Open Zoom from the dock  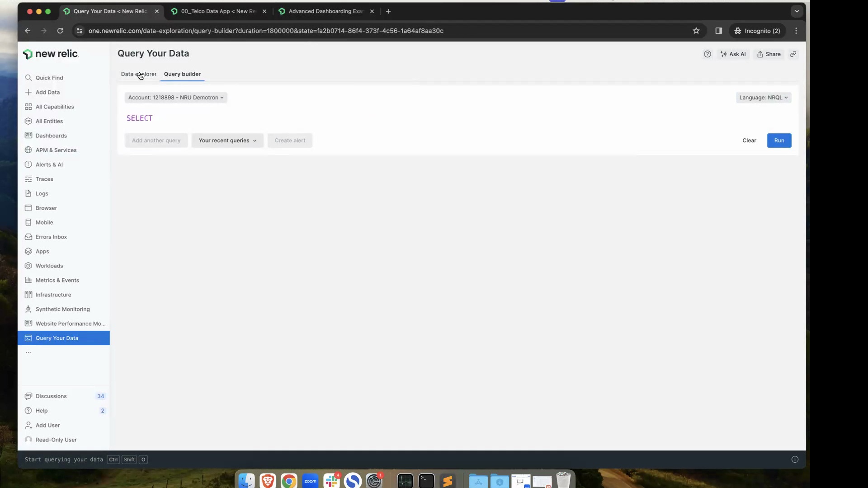(310, 481)
